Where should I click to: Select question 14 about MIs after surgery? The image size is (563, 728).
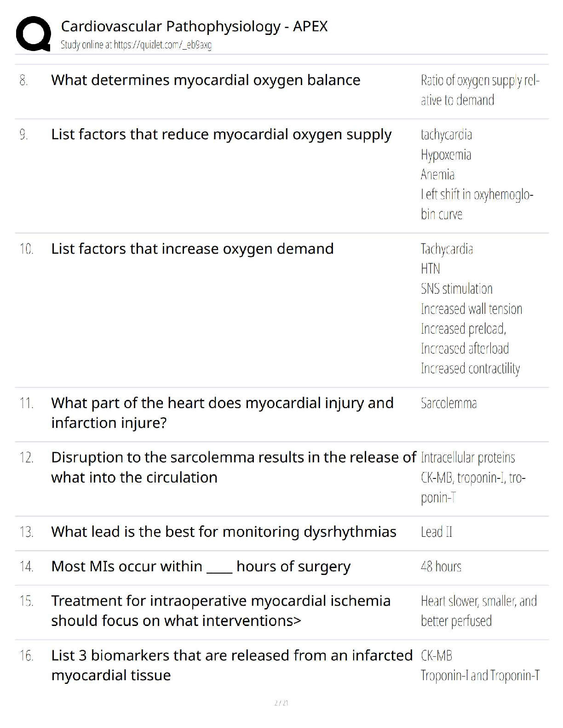[201, 566]
